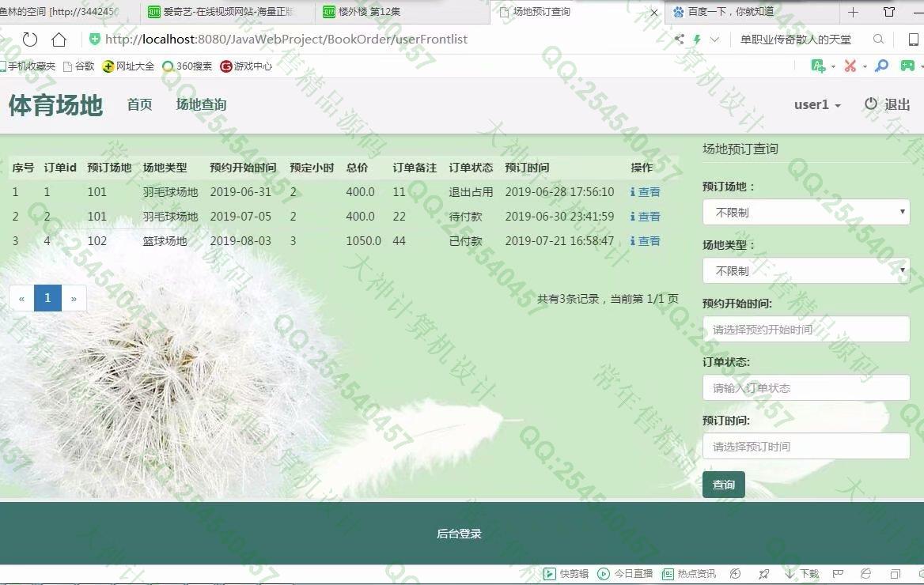924x585 pixels.
Task: Open 下载 downloads in status bar
Action: (x=802, y=574)
